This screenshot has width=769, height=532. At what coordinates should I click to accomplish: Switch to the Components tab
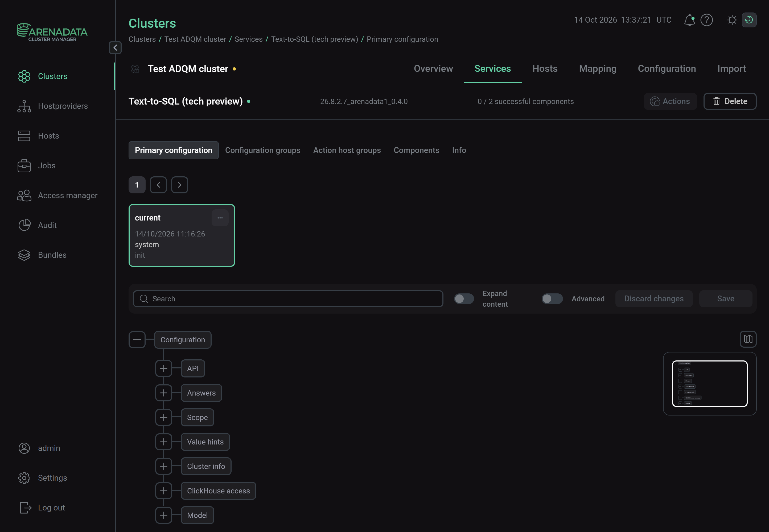tap(416, 150)
